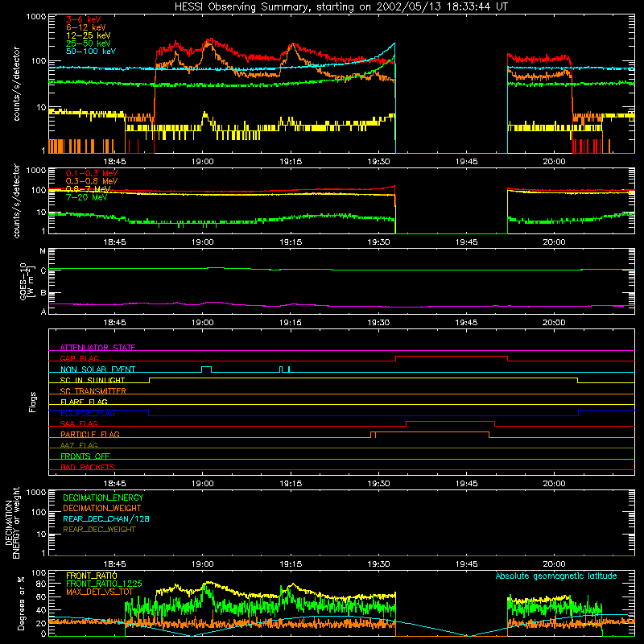Click the 18:45 time label under Flags panel

114,484
